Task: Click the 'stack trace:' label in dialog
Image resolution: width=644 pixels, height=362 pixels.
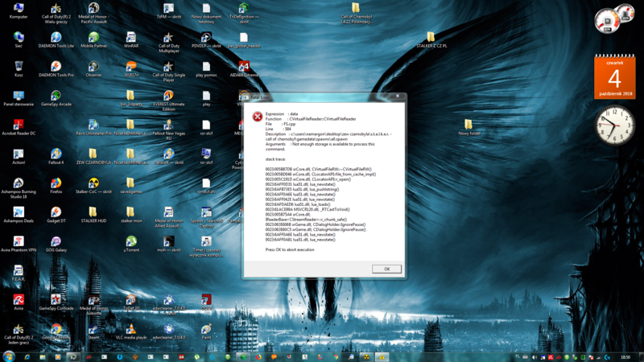Action: (x=275, y=159)
